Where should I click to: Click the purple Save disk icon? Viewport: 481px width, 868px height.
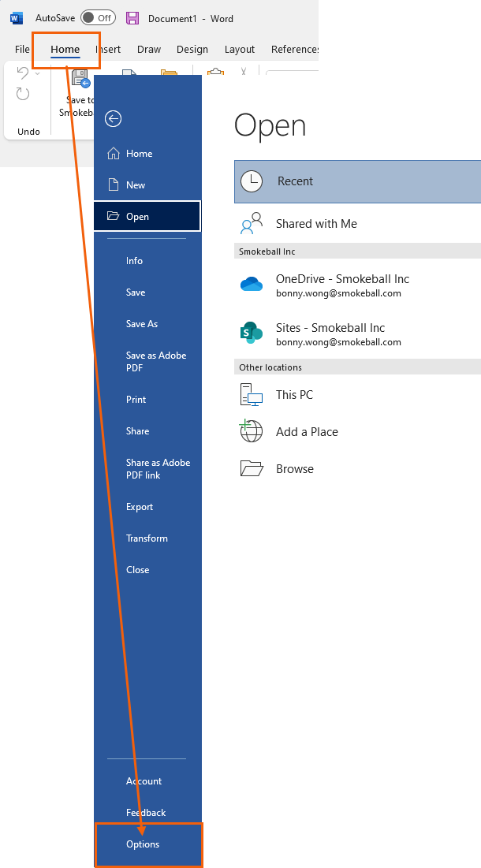tap(132, 18)
